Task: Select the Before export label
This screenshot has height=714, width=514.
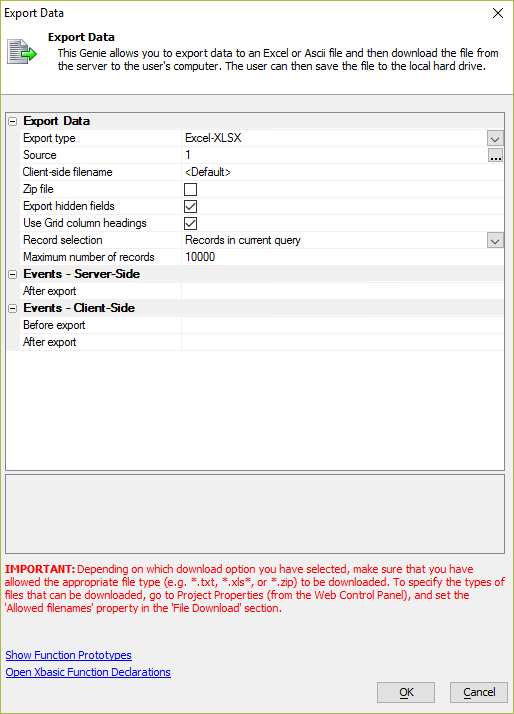Action: pyautogui.click(x=54, y=325)
